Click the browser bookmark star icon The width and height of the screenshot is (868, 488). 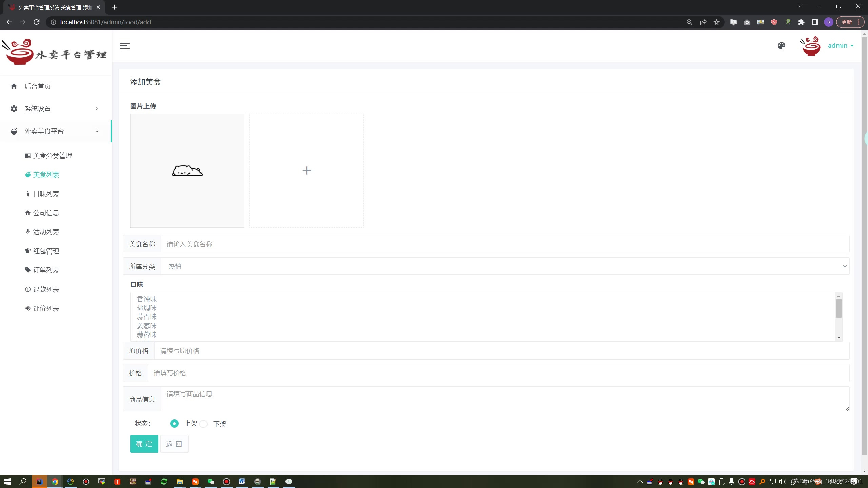[x=716, y=22]
